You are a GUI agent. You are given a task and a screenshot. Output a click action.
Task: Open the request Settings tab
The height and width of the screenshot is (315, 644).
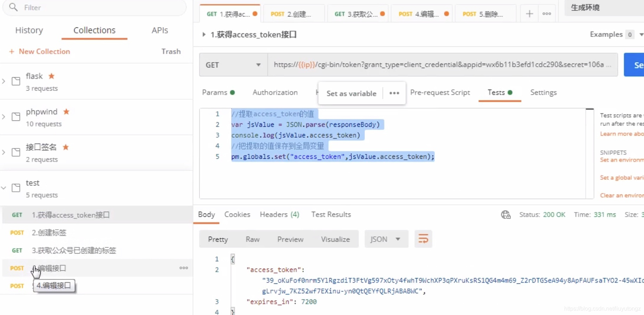[543, 92]
